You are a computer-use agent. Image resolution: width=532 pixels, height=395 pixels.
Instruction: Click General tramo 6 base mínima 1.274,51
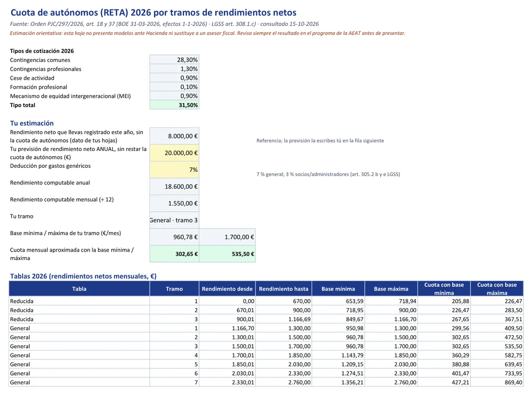[x=338, y=373]
